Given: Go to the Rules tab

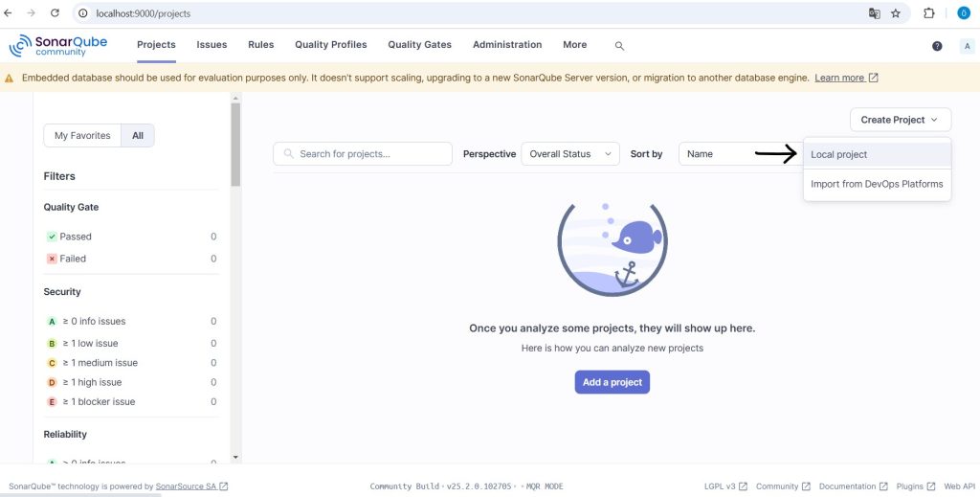Looking at the screenshot, I should 260,45.
